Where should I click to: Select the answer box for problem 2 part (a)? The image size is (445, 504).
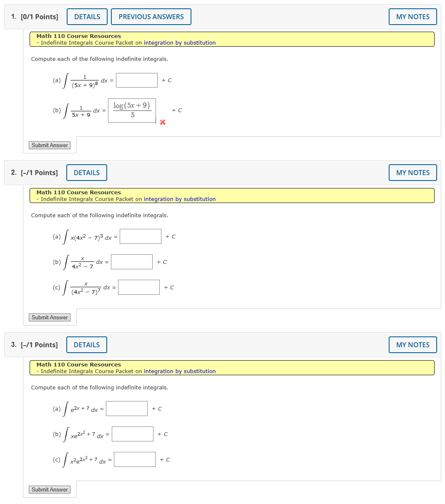pos(140,236)
